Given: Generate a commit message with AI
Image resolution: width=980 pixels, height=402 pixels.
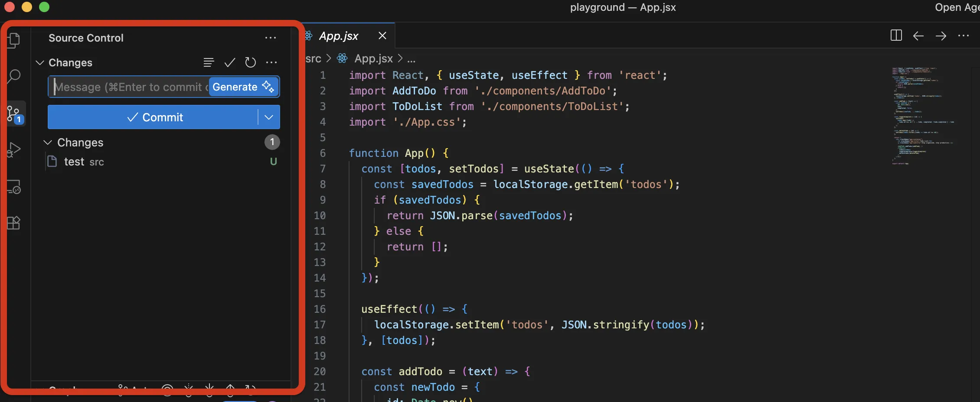Looking at the screenshot, I should point(243,87).
